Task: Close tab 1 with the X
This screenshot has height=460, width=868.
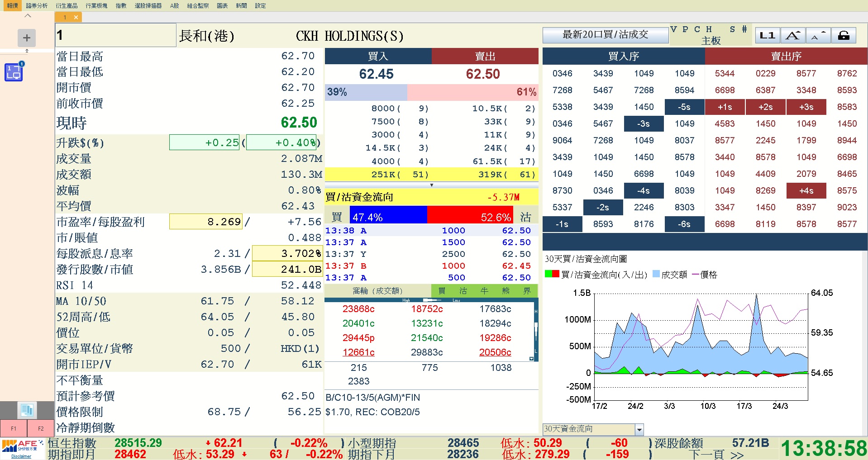Action: [76, 17]
